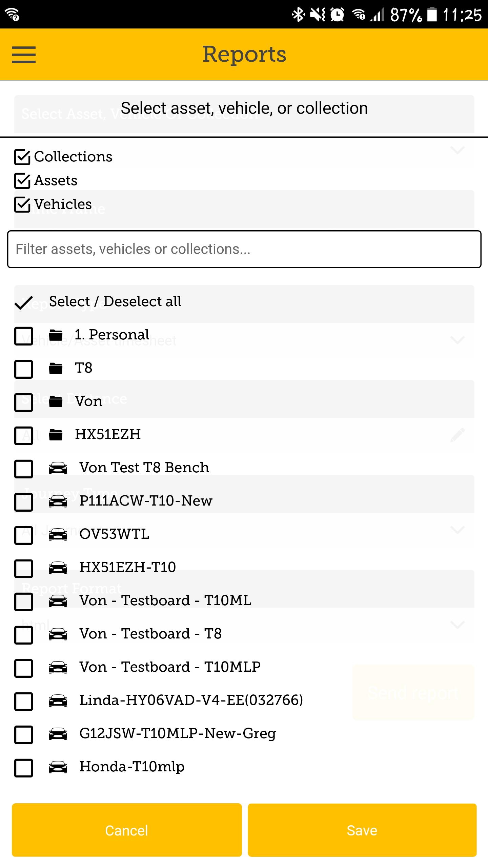Focus the filter assets search field

point(244,249)
